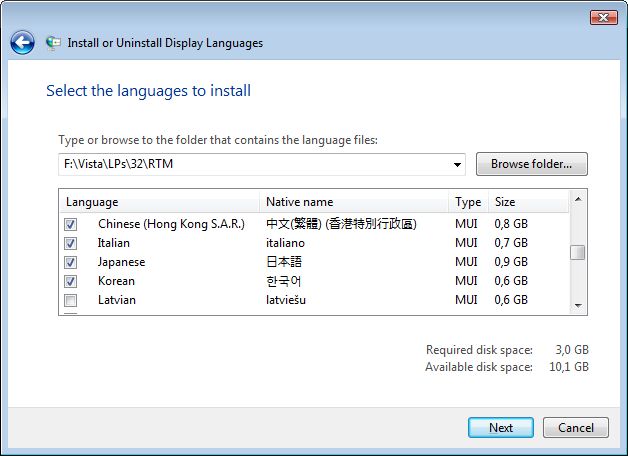The width and height of the screenshot is (628, 456).
Task: Click native name 'italiano'
Action: (285, 243)
